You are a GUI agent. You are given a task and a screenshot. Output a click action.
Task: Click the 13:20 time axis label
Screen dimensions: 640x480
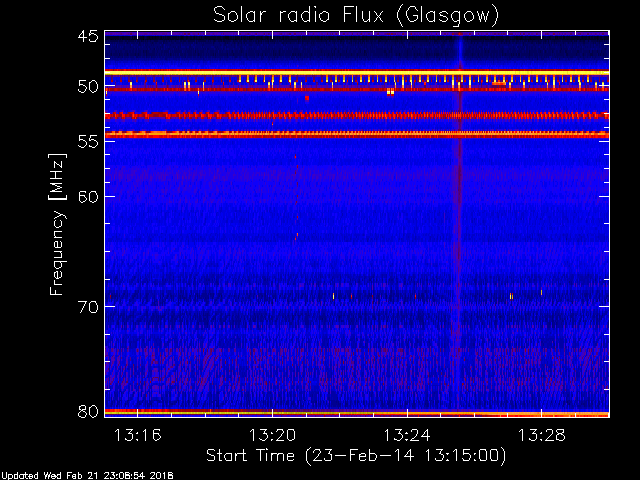tap(272, 436)
